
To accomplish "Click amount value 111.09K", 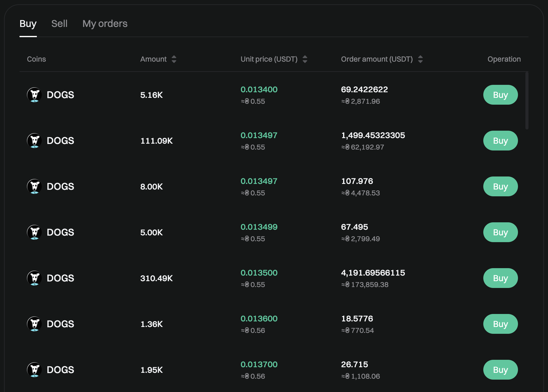I will tap(157, 141).
